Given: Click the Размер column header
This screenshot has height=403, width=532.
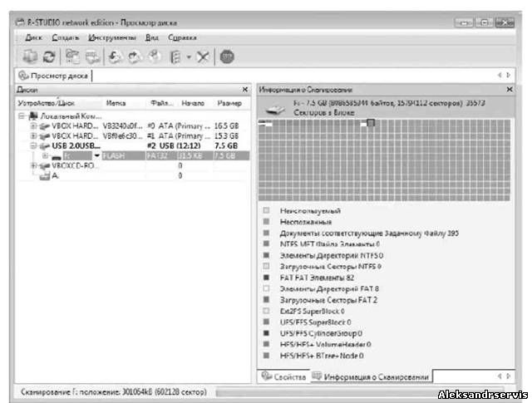Looking at the screenshot, I should tap(229, 103).
